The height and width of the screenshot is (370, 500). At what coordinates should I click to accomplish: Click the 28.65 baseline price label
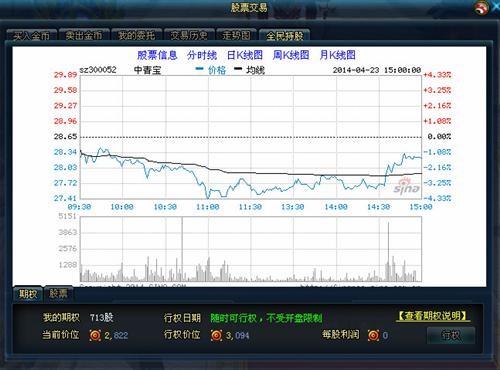pyautogui.click(x=65, y=136)
